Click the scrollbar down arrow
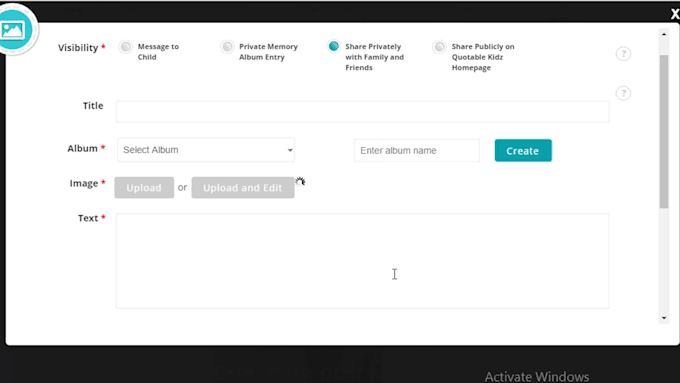This screenshot has height=383, width=680. (664, 318)
